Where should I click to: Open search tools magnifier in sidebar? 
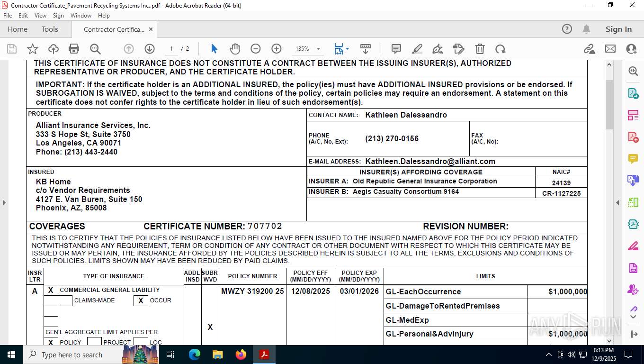pyautogui.click(x=633, y=71)
